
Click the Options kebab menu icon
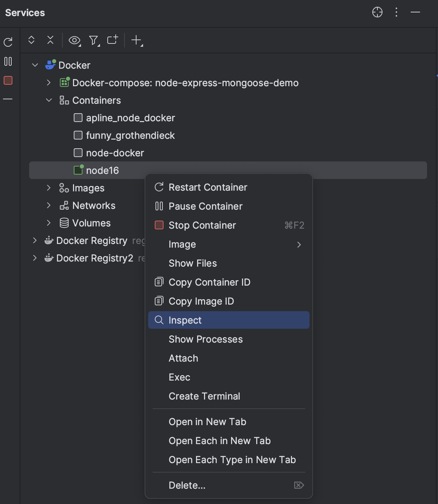tap(396, 12)
